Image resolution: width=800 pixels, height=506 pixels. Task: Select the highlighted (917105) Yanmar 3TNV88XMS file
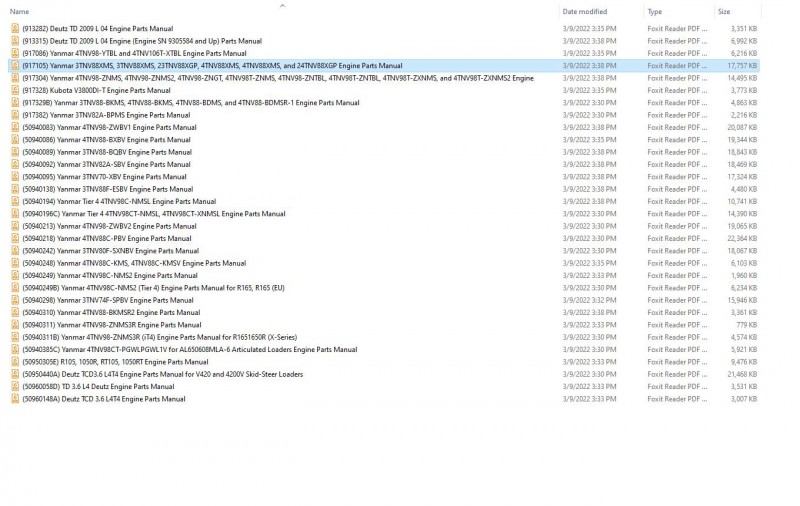point(384,66)
